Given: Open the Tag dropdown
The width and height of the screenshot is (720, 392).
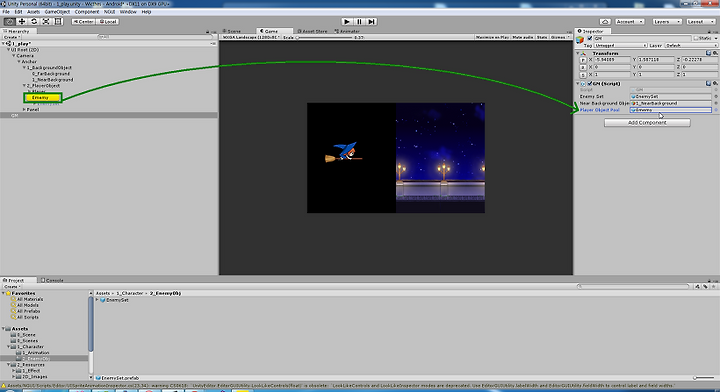Looking at the screenshot, I should (620, 45).
